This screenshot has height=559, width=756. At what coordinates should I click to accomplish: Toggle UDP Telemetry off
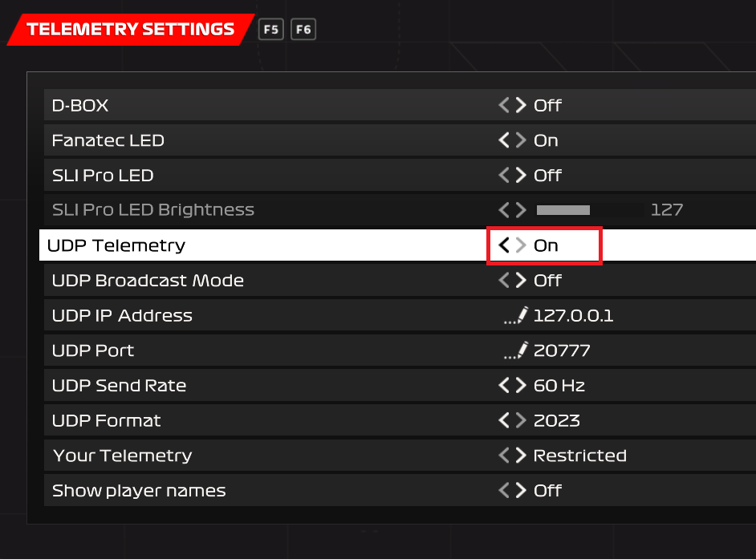click(x=504, y=245)
